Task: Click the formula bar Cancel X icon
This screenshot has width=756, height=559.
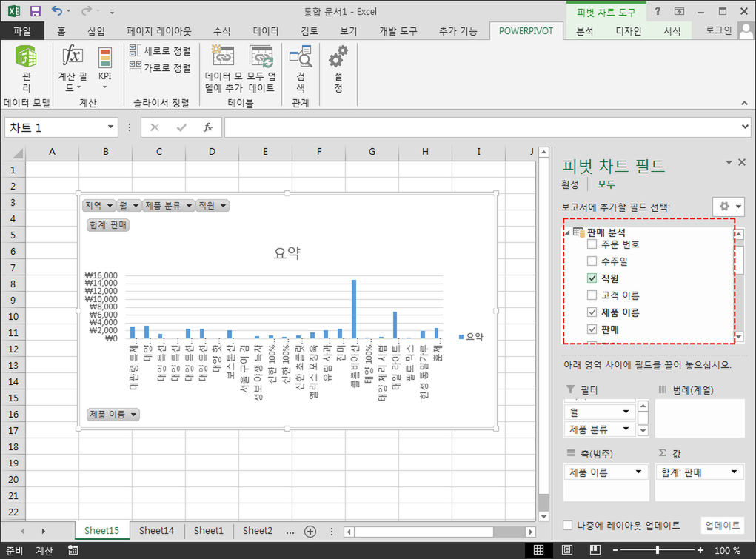Action: [x=154, y=127]
